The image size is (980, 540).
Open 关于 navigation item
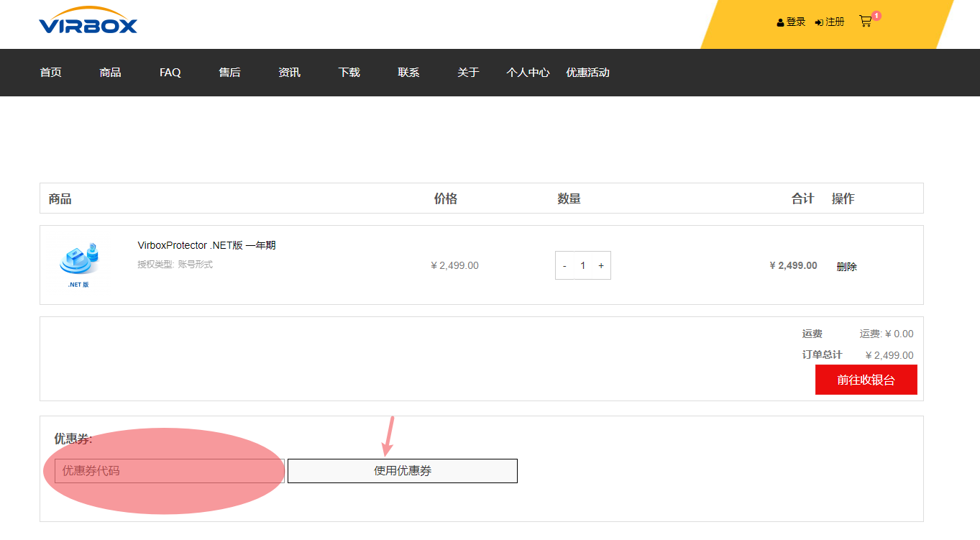468,73
